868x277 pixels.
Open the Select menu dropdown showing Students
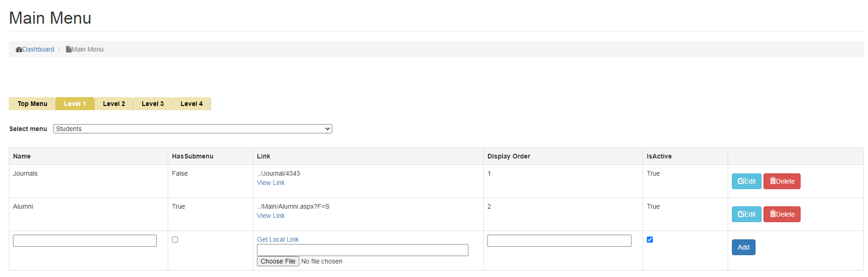click(192, 129)
